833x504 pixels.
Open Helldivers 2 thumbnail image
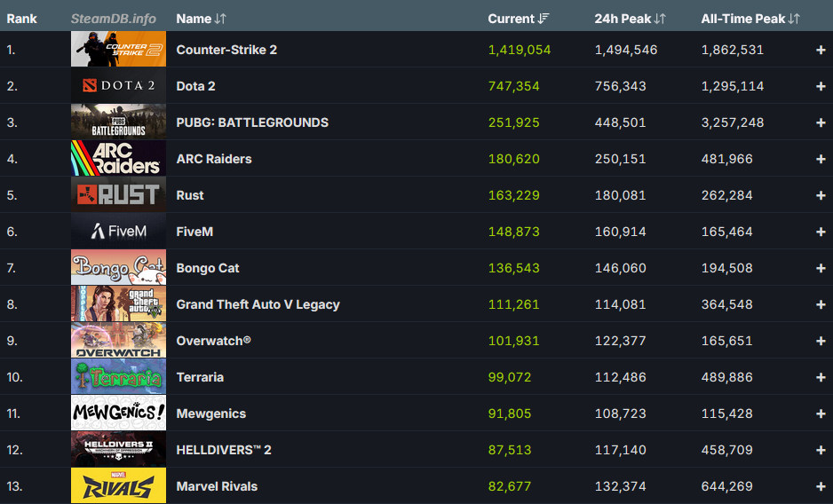tap(118, 449)
